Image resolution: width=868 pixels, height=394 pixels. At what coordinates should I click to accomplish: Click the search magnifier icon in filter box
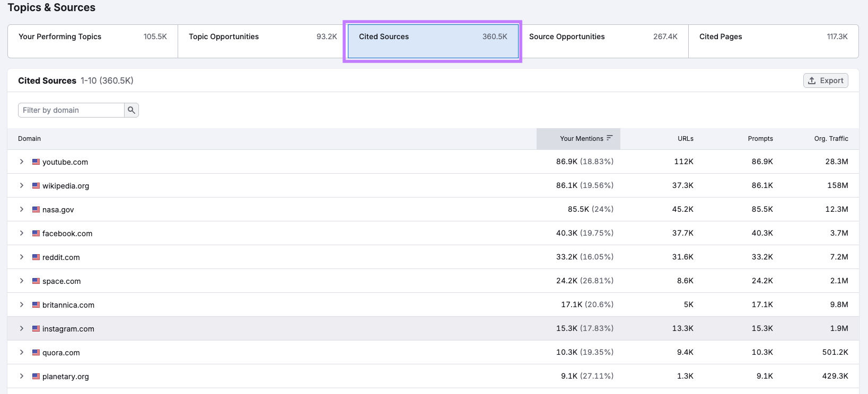[x=131, y=110]
